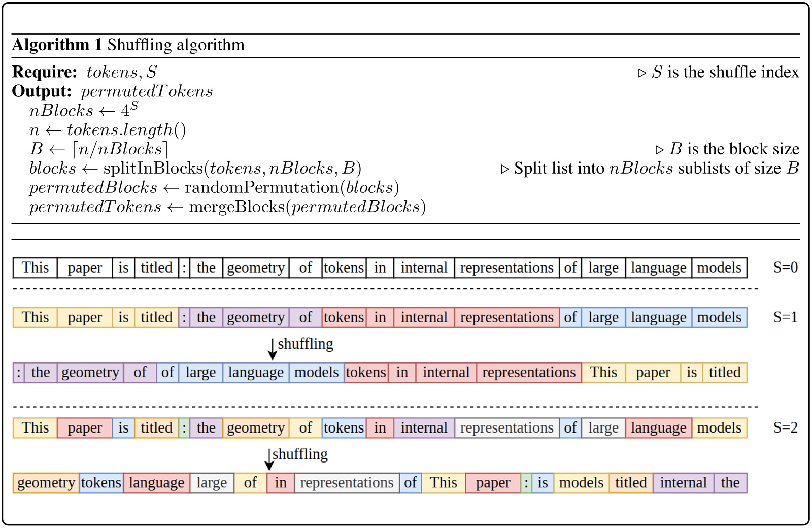The width and height of the screenshot is (812, 528).
Task: Click the randomPermutation line in the pseudocode
Action: [x=213, y=187]
